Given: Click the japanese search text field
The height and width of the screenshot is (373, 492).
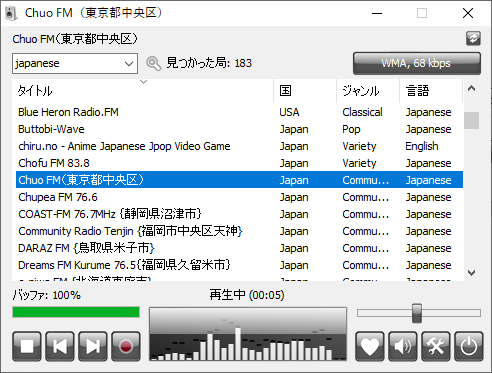Looking at the screenshot, I should point(68,63).
